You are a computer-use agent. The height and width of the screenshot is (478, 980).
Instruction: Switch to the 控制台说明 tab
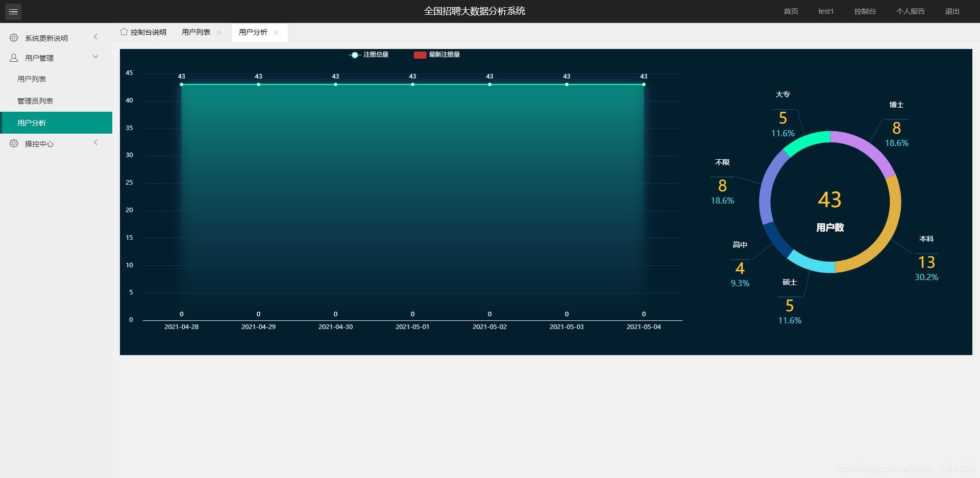tap(143, 32)
